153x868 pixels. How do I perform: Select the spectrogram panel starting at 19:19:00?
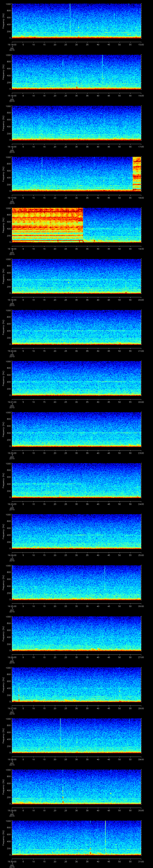[x=76, y=276]
